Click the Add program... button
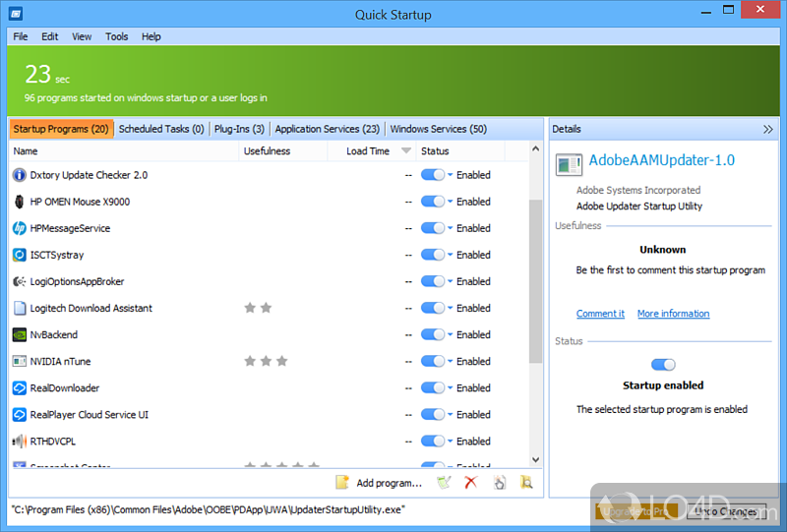 tap(379, 483)
